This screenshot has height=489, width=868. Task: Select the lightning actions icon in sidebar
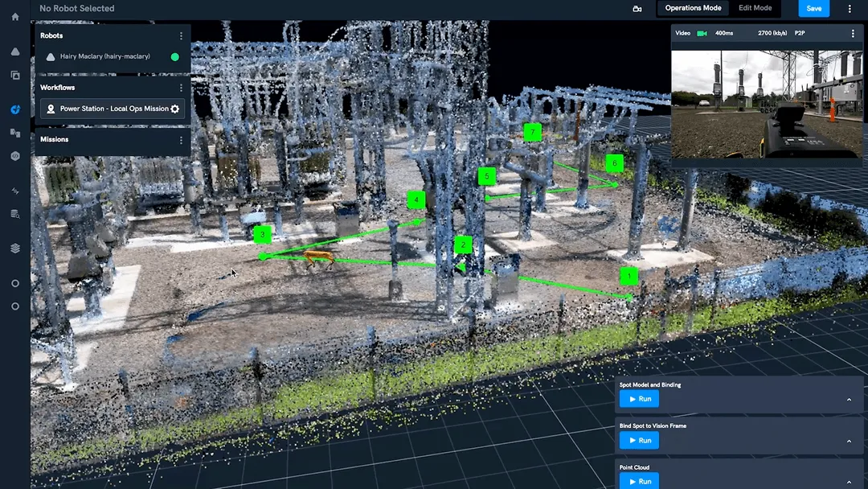tap(14, 191)
